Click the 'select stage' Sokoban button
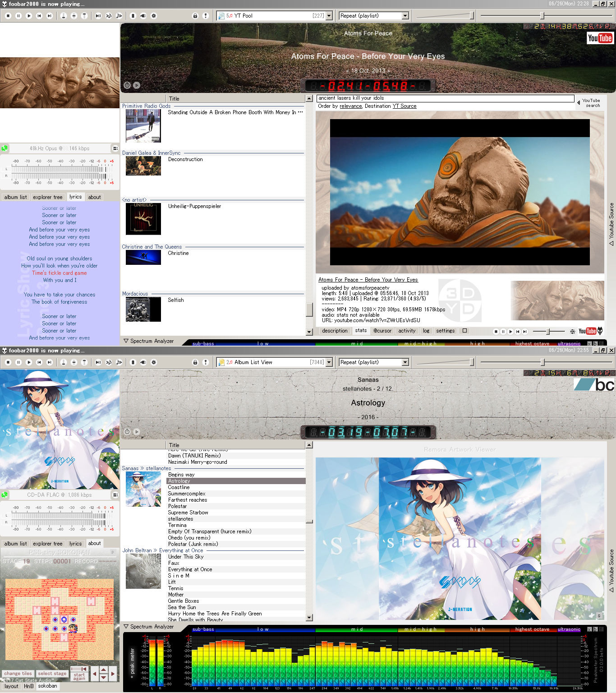The image size is (616, 693). click(x=52, y=674)
